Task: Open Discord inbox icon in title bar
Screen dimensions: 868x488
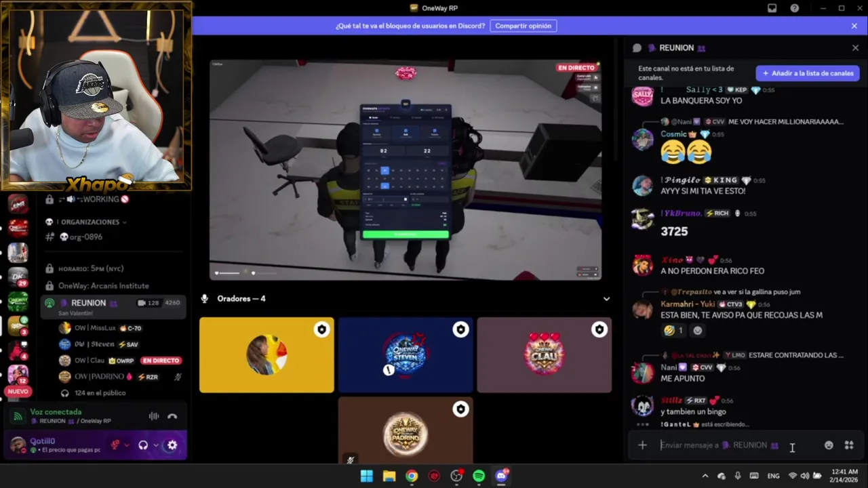Action: [x=772, y=8]
